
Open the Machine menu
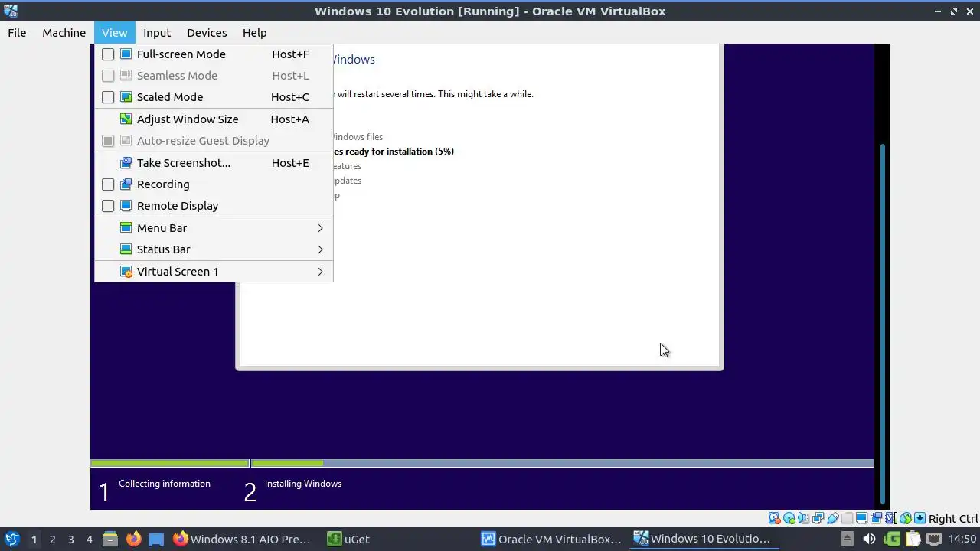coord(64,33)
